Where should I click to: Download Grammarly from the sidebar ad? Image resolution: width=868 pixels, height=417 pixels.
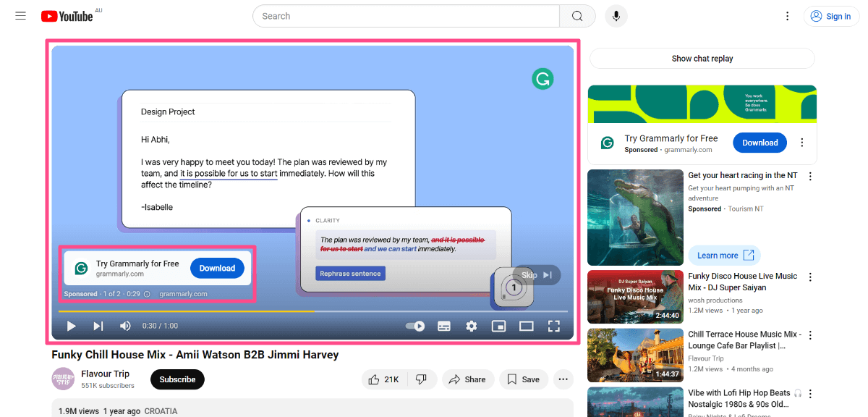[759, 143]
